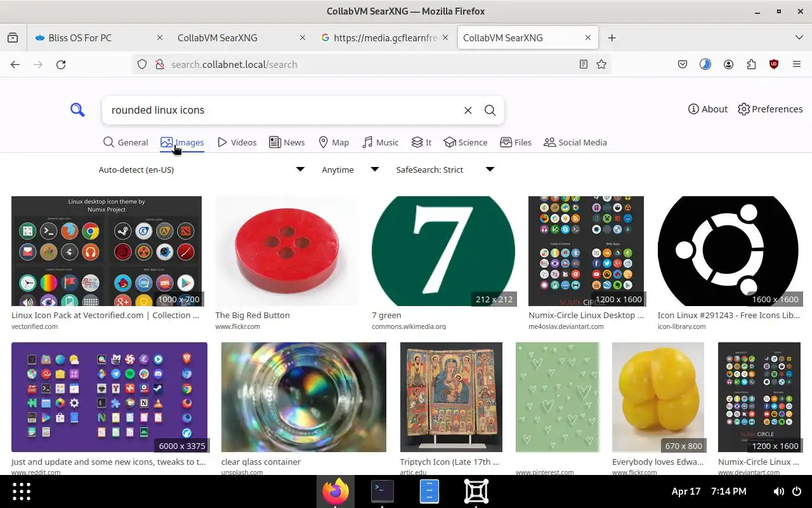Open the green hearts pinterest image

tap(558, 397)
